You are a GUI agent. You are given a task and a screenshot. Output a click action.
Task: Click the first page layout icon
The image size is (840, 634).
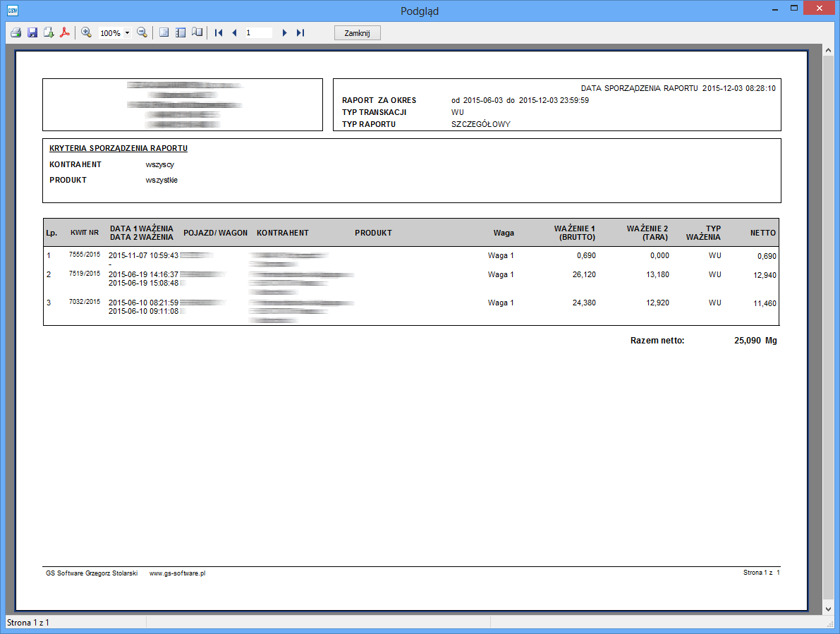(x=164, y=32)
